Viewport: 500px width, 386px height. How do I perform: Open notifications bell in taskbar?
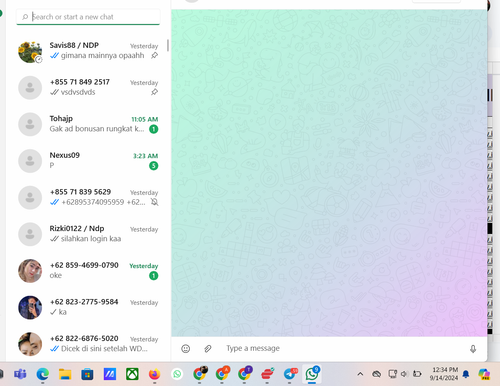point(466,374)
